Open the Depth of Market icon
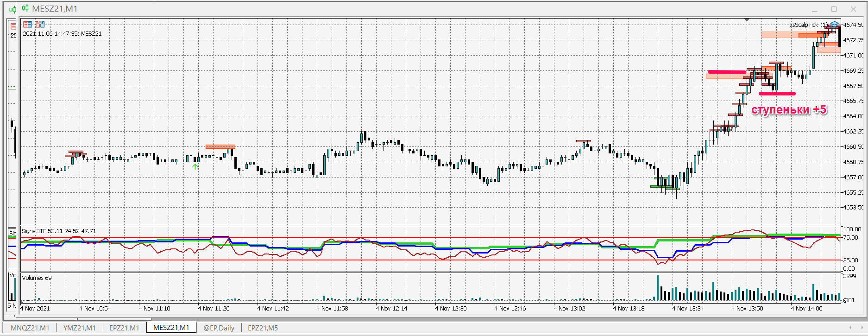The width and height of the screenshot is (868, 336). (40, 24)
